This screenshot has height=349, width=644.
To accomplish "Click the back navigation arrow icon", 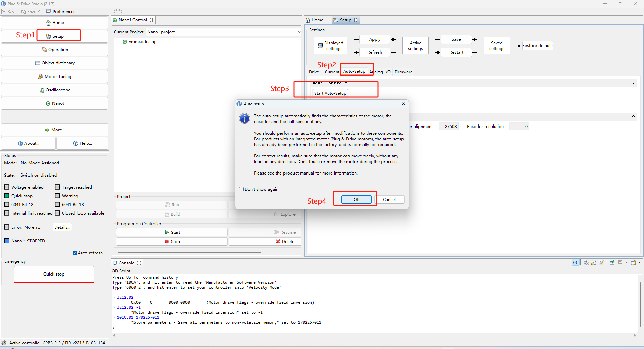I will point(114,11).
